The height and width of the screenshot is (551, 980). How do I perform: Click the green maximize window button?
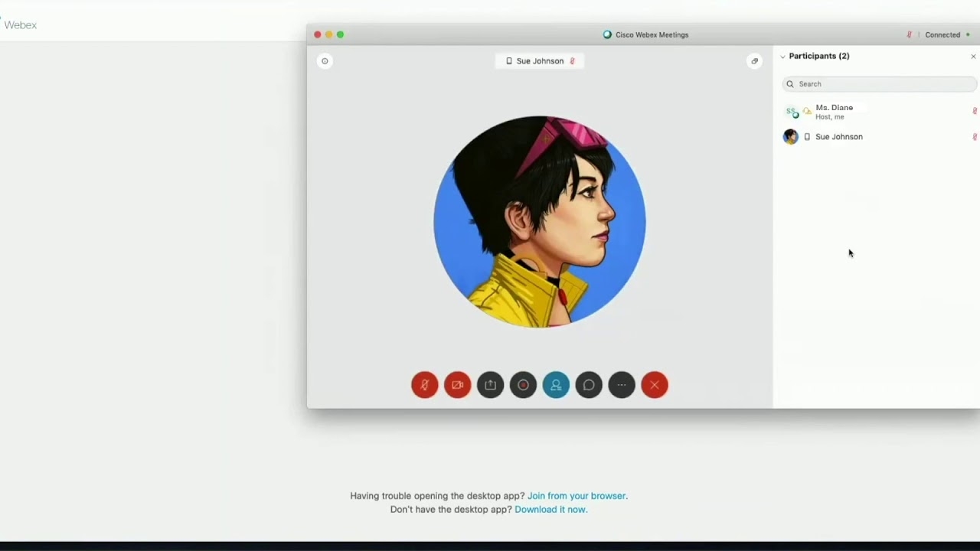[x=340, y=34]
